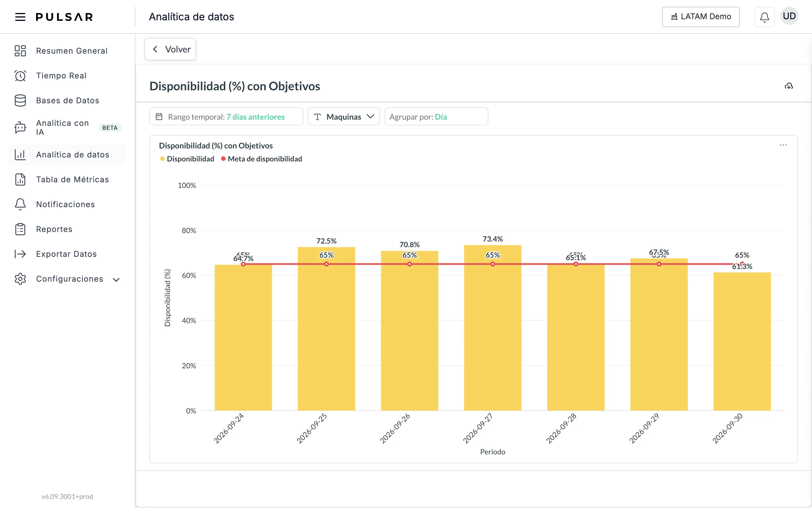Click the Resumen General grid icon

(20, 51)
